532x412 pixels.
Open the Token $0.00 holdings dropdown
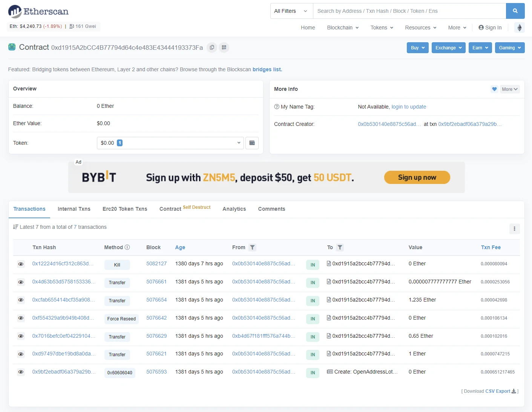tap(170, 143)
